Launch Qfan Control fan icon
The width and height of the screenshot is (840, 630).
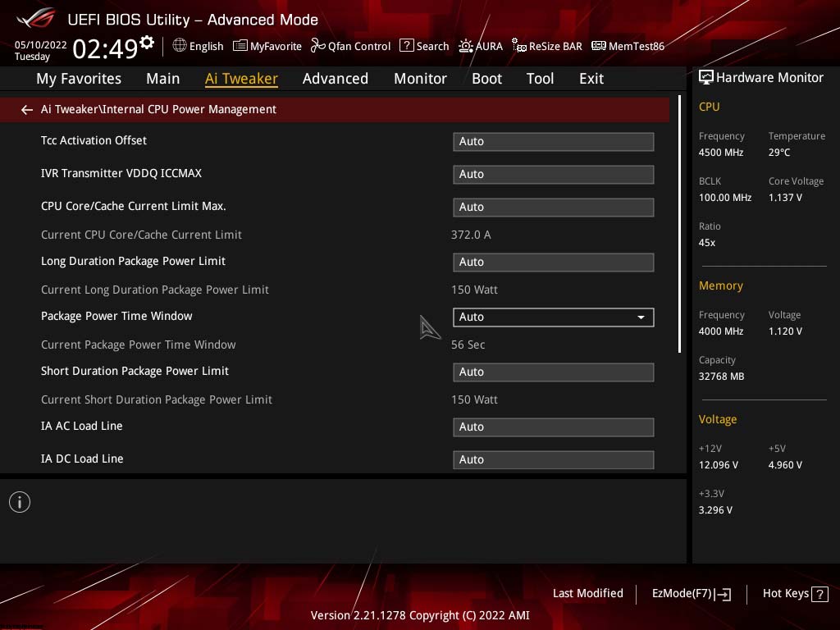point(317,46)
